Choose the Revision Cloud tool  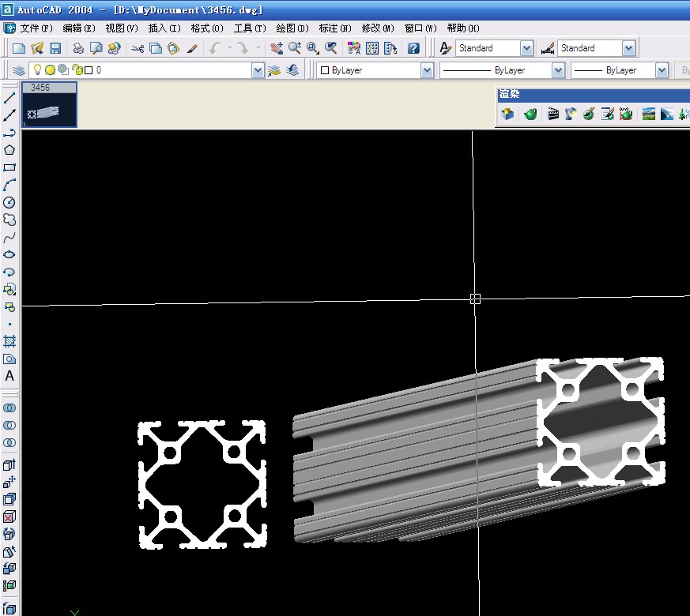tap(9, 220)
